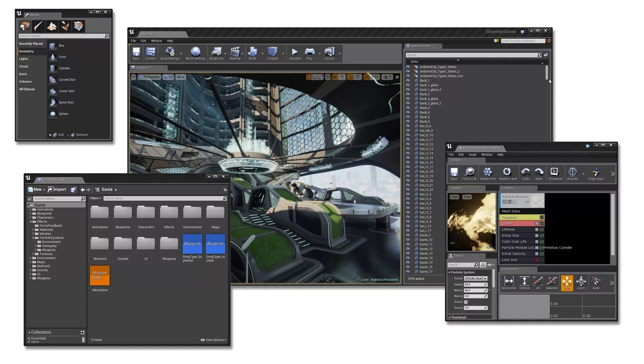Select Paint mode brush icon

coord(38,26)
